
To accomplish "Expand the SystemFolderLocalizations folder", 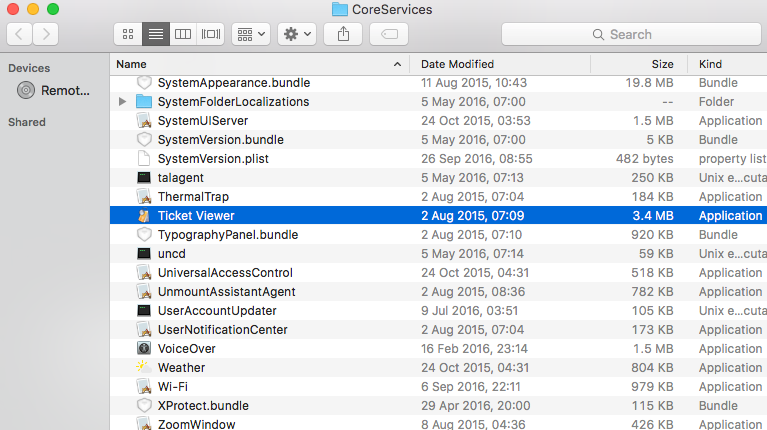I will 122,102.
